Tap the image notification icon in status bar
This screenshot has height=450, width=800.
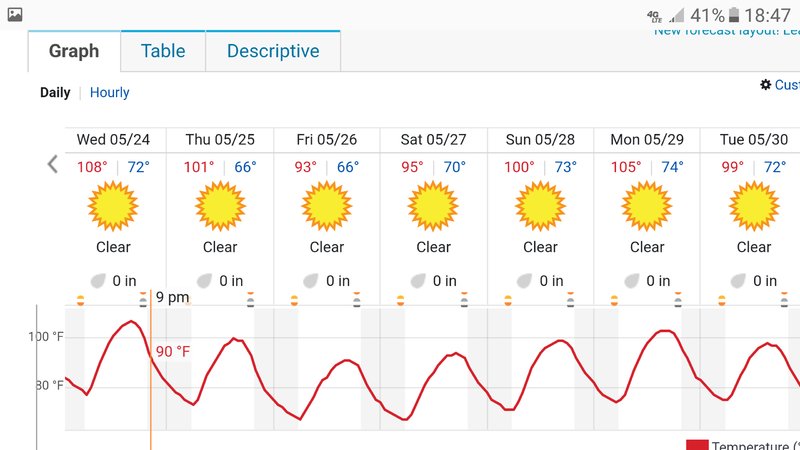[x=15, y=14]
